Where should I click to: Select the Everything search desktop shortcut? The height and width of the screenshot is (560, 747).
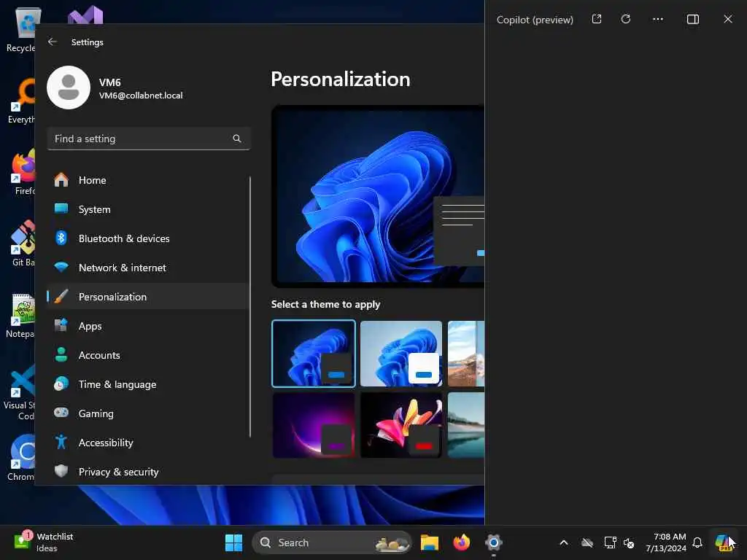(x=21, y=101)
